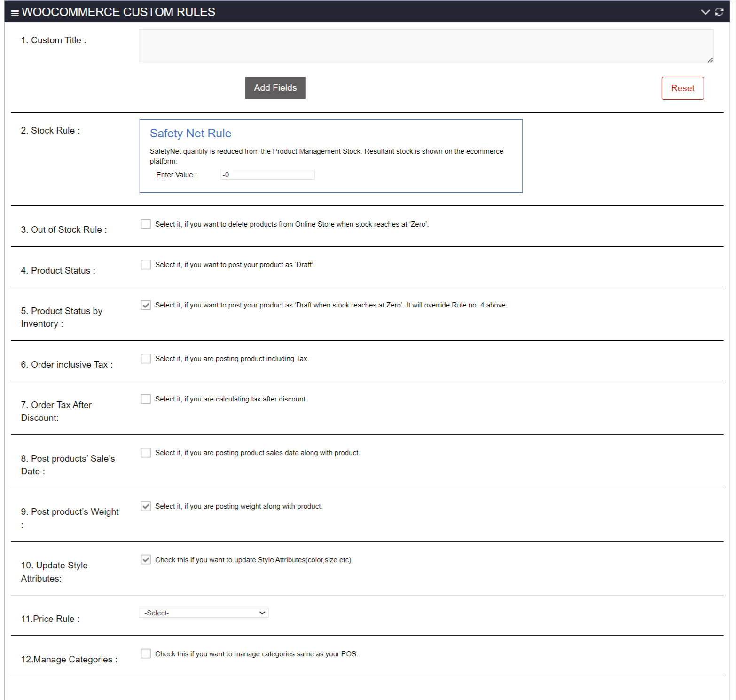Viewport: 736px width, 700px height.
Task: Click the WOOCOMMERCE CUSTOM RULES title text
Action: 118,12
